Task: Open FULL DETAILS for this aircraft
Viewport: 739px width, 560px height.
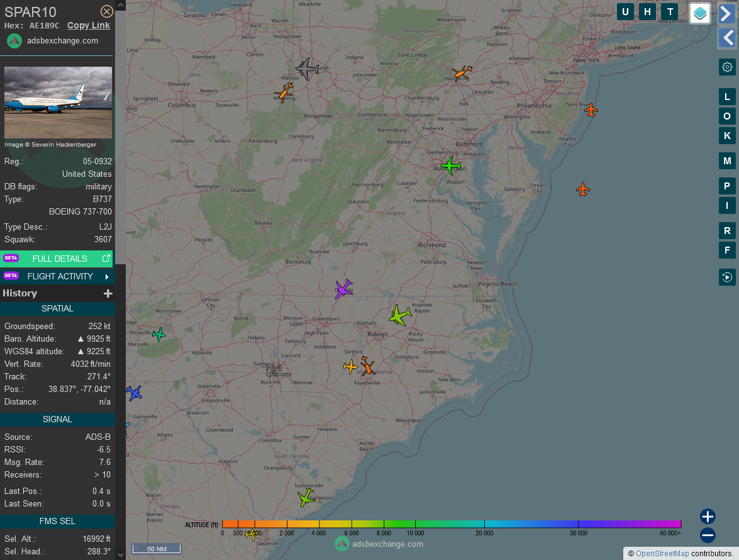Action: coord(57,259)
